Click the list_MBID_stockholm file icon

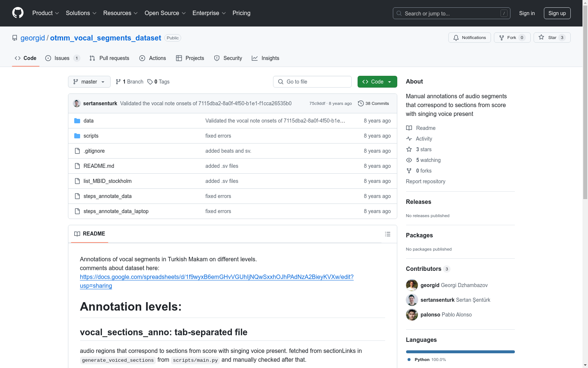click(77, 181)
